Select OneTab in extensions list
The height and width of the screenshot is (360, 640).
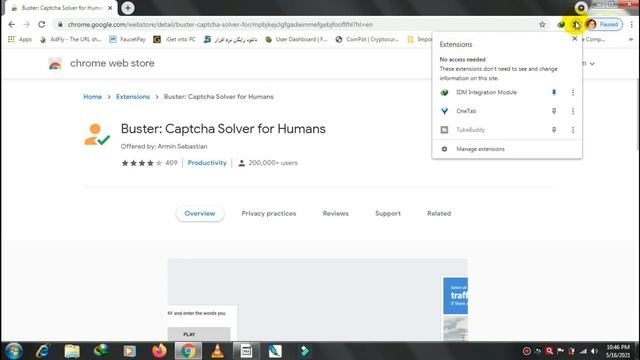pos(466,111)
